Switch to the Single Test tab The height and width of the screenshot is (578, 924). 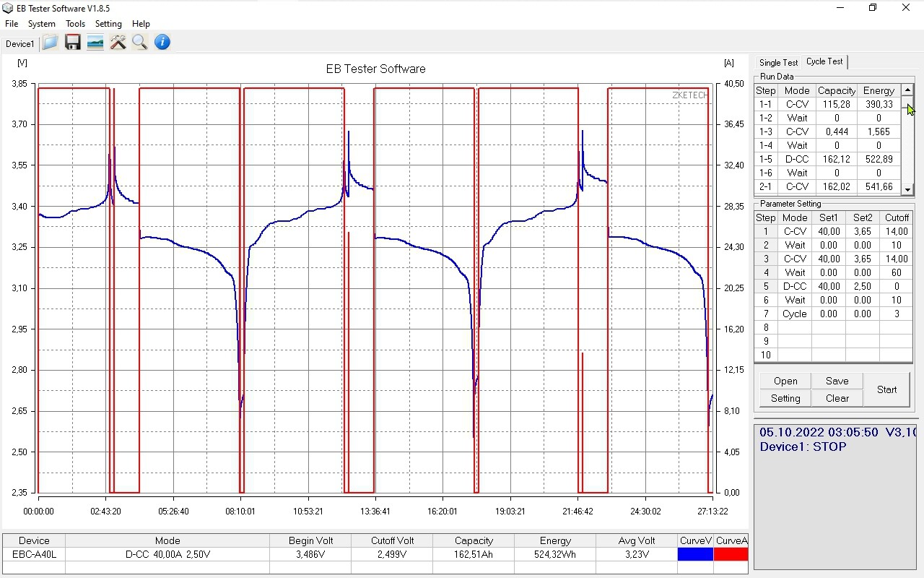pyautogui.click(x=778, y=63)
